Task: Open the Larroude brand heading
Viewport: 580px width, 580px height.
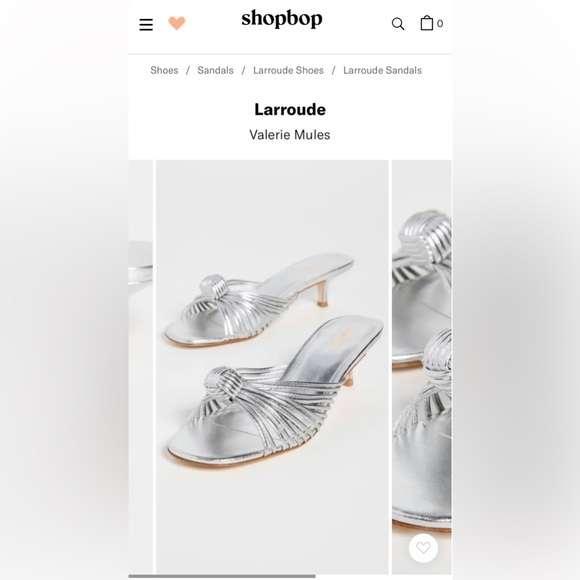Action: pyautogui.click(x=290, y=109)
